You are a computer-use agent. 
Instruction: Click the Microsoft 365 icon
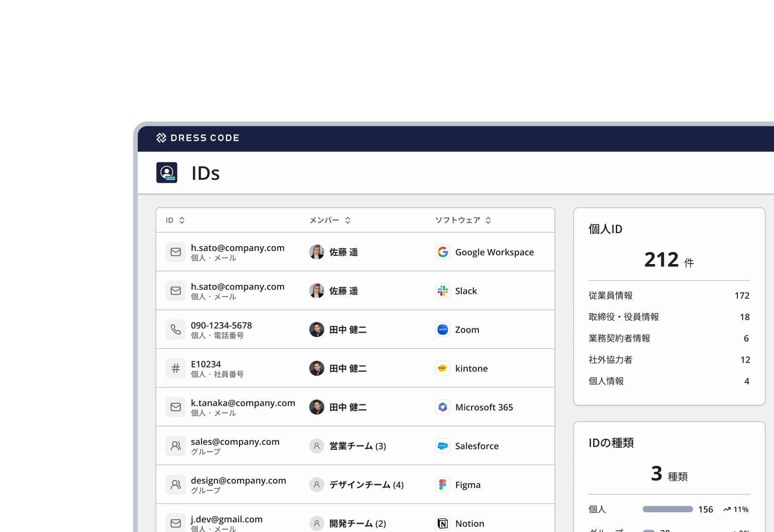443,407
